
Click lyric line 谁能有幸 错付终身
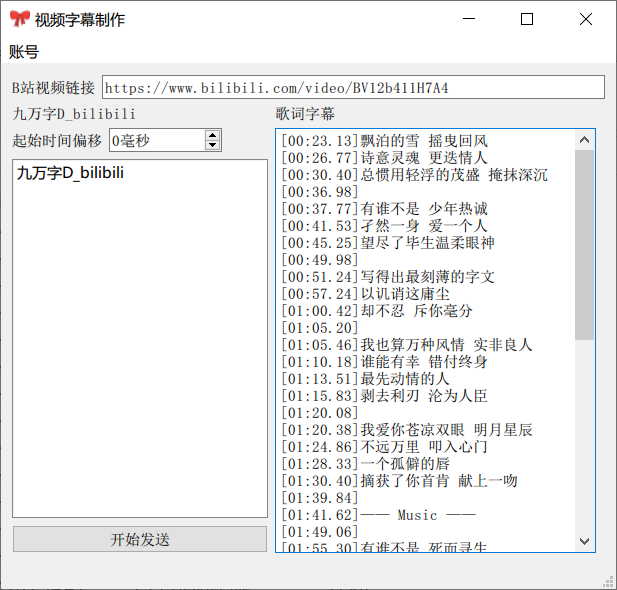coord(384,362)
